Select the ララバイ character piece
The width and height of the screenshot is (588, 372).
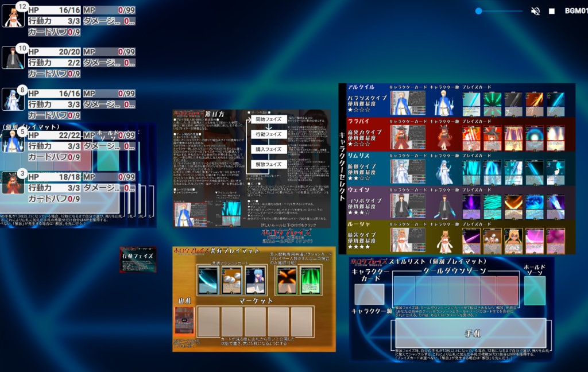click(x=443, y=137)
